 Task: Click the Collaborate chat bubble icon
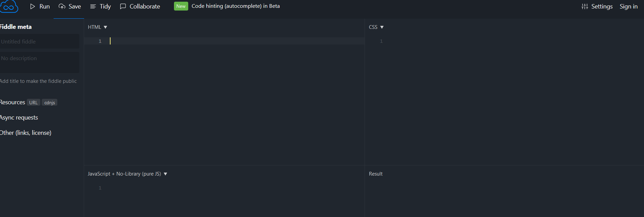point(123,6)
